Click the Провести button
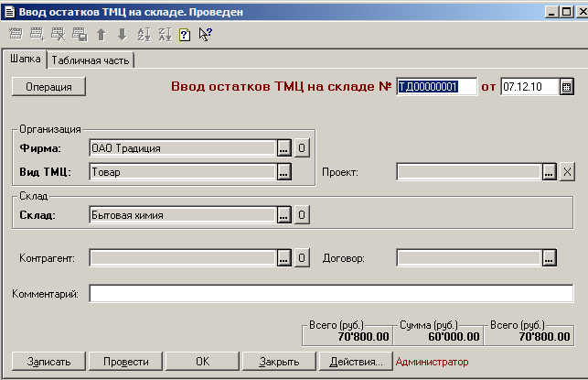The image size is (588, 380). pyautogui.click(x=125, y=361)
